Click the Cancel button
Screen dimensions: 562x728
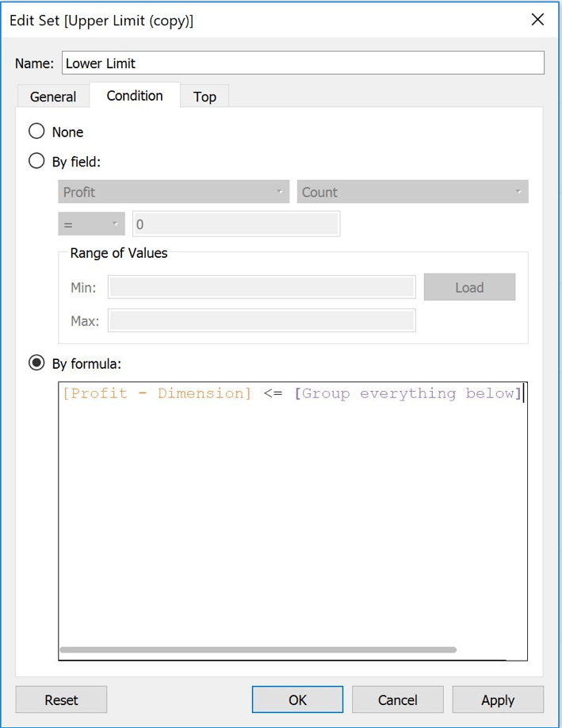[x=398, y=699]
